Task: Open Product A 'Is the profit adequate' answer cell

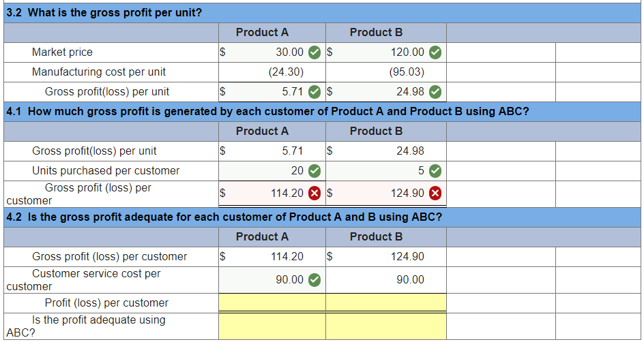Action: 272,326
